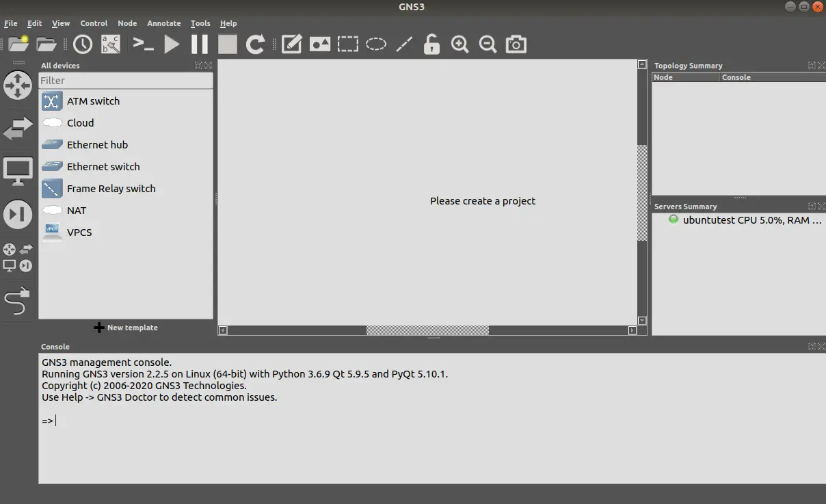Select the Draw a rectangle tool
The image size is (826, 504).
coord(348,44)
